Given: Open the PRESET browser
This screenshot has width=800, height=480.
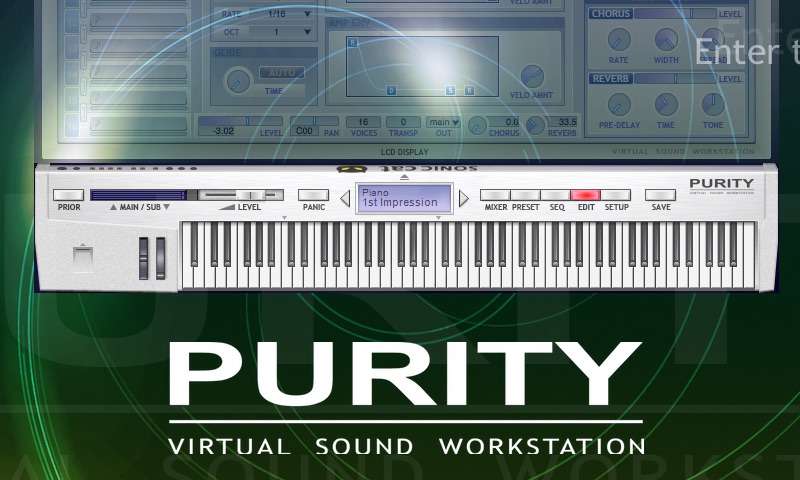Looking at the screenshot, I should (x=526, y=195).
